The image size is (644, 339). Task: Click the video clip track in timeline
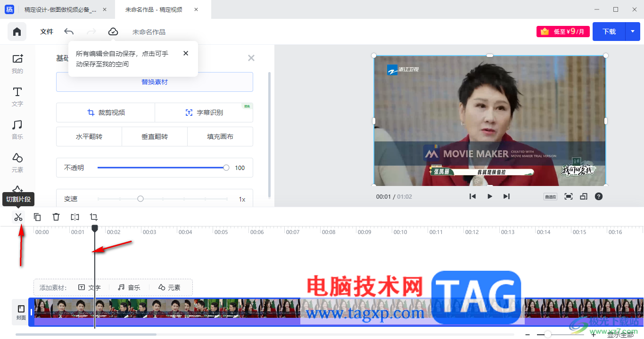point(336,312)
